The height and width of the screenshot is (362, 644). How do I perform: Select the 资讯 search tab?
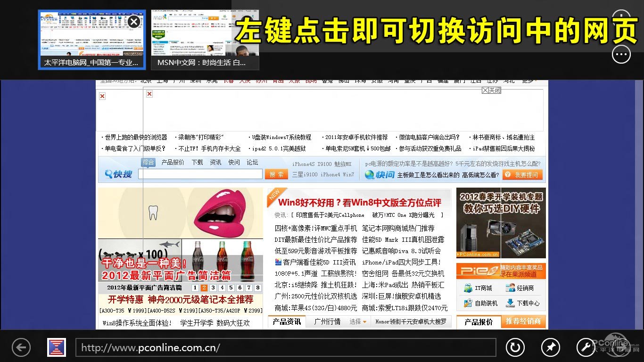click(215, 162)
